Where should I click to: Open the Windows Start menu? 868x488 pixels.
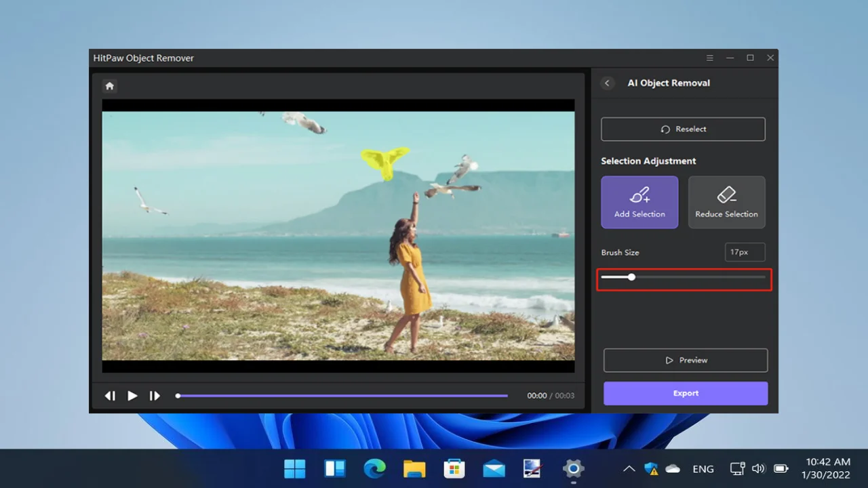coord(295,468)
